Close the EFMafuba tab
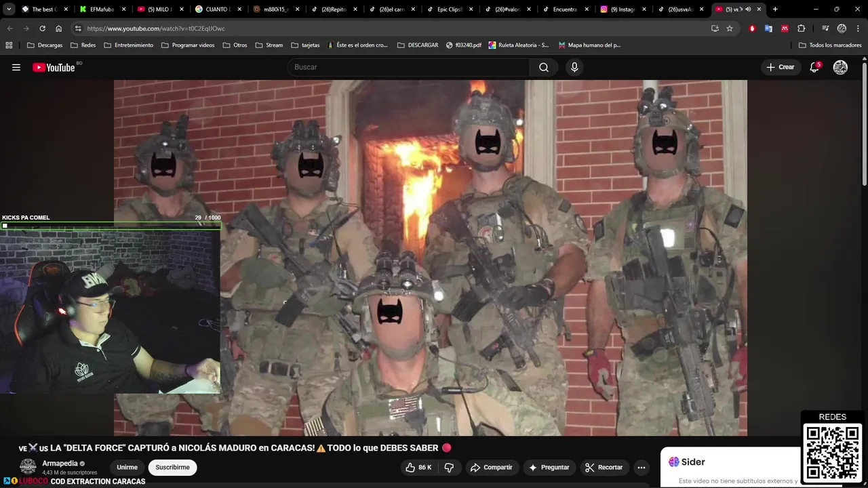Screen dimensions: 868x488 pos(123,9)
